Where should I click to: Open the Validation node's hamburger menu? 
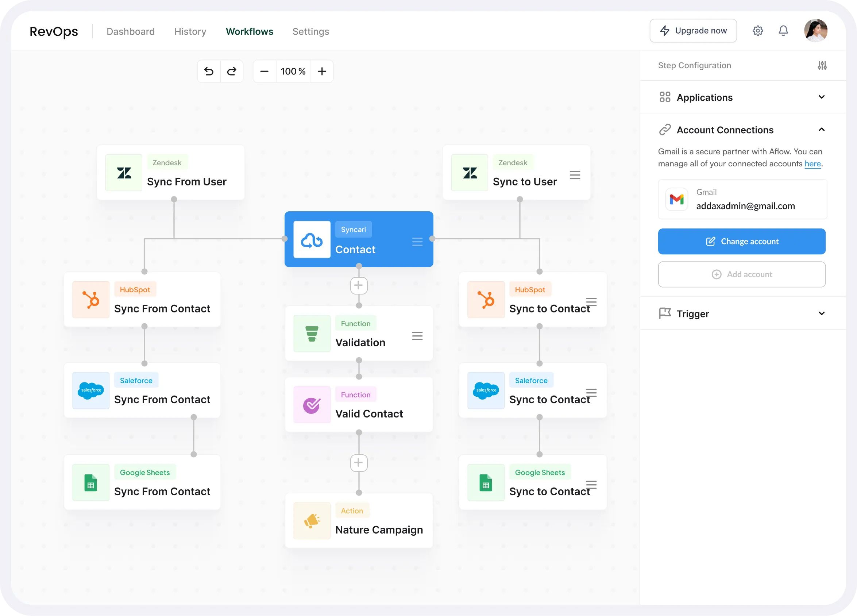(417, 336)
